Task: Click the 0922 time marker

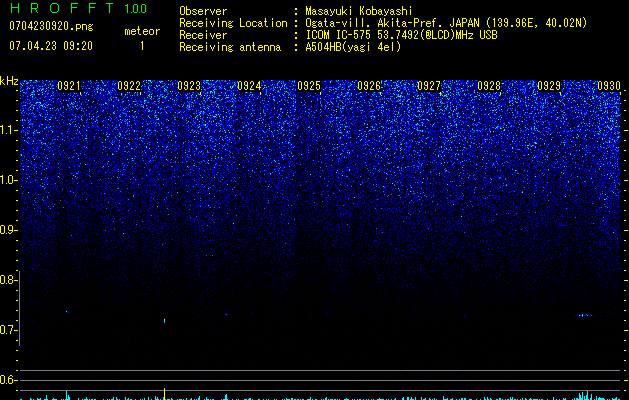Action: (x=129, y=86)
